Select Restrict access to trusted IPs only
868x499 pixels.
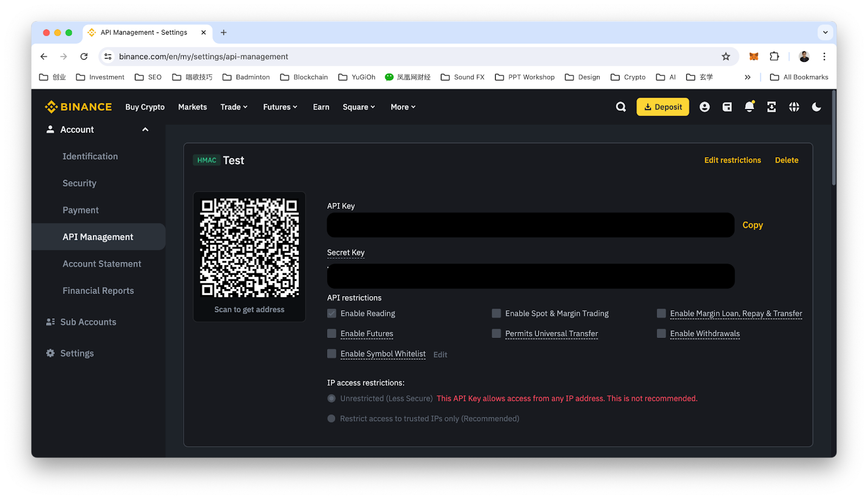(x=331, y=419)
